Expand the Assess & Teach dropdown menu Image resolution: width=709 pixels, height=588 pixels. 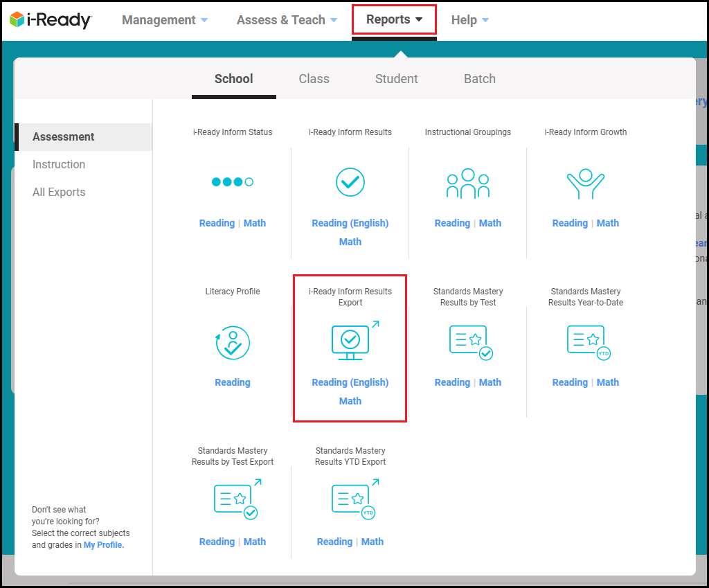[287, 20]
